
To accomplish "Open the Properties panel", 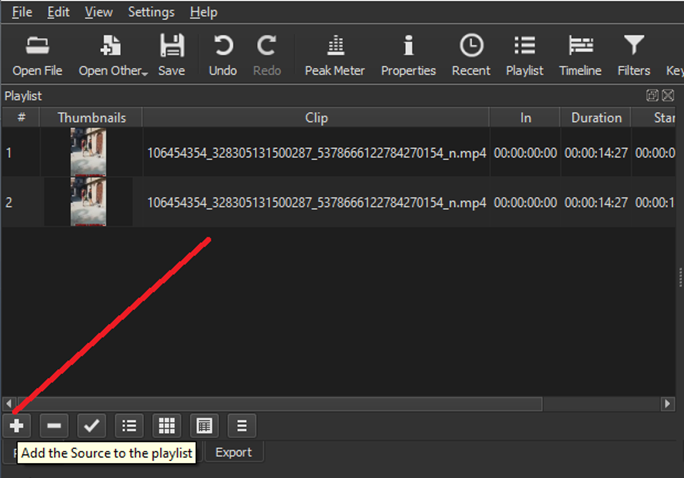I will click(x=408, y=55).
